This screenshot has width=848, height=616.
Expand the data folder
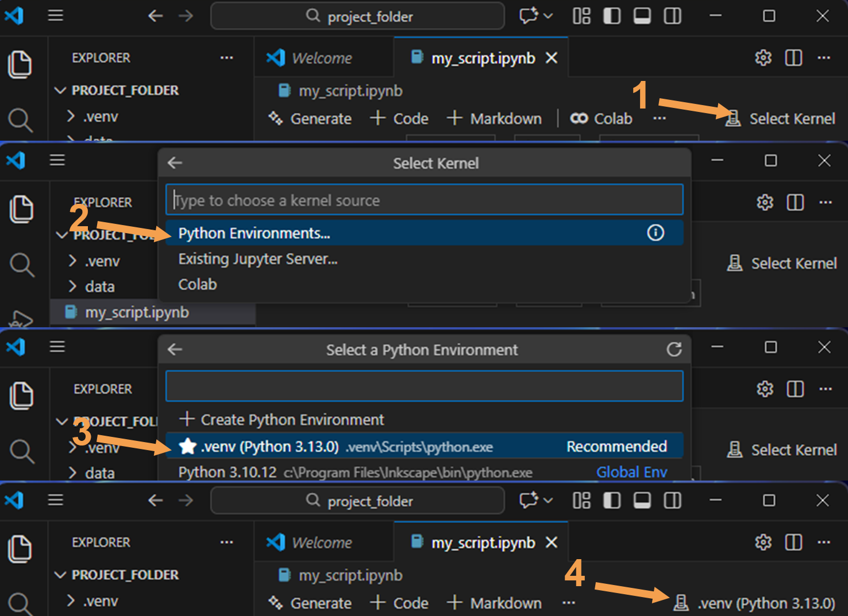[99, 286]
